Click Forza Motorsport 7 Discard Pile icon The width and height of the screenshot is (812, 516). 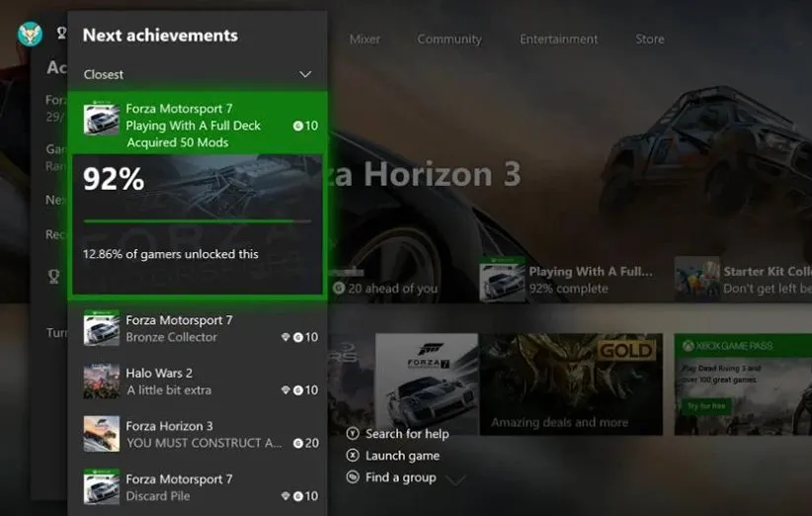pyautogui.click(x=101, y=486)
